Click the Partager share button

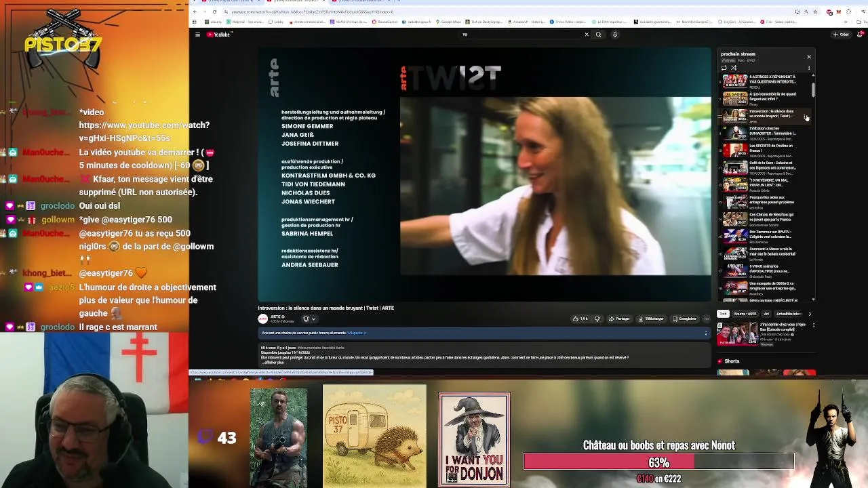[619, 319]
